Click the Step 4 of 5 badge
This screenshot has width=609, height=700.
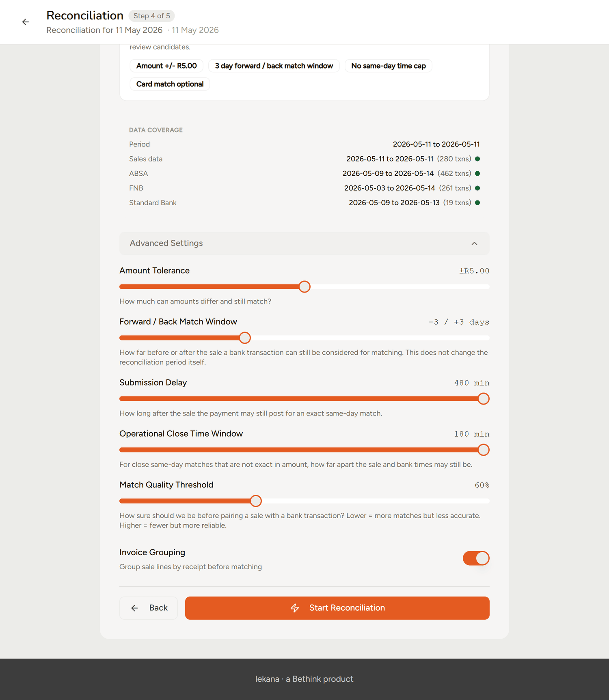click(x=152, y=16)
